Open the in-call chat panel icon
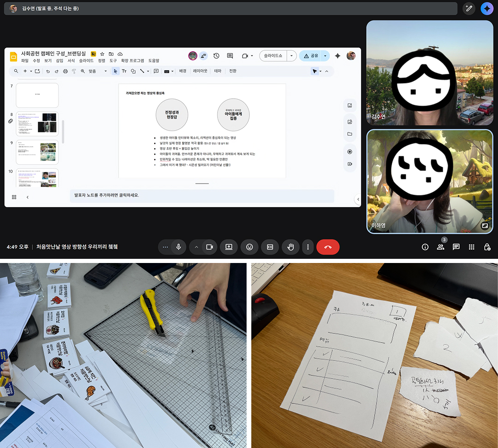 pos(456,247)
